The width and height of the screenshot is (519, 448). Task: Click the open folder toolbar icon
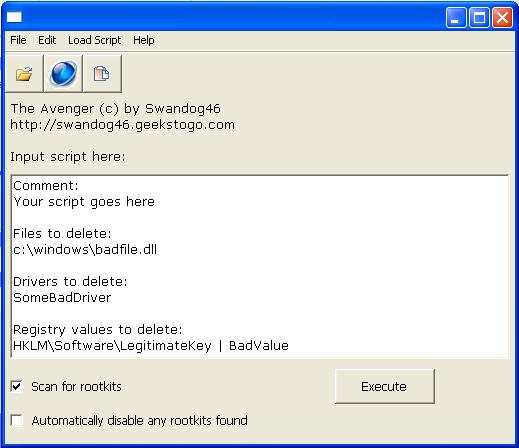point(24,74)
